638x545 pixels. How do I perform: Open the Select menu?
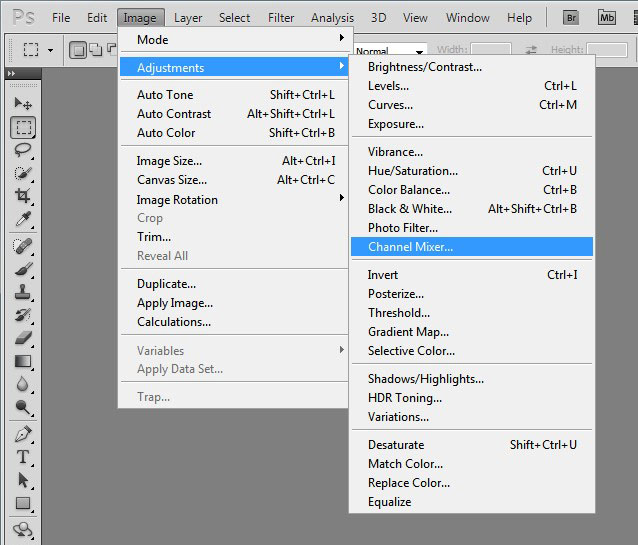click(234, 18)
